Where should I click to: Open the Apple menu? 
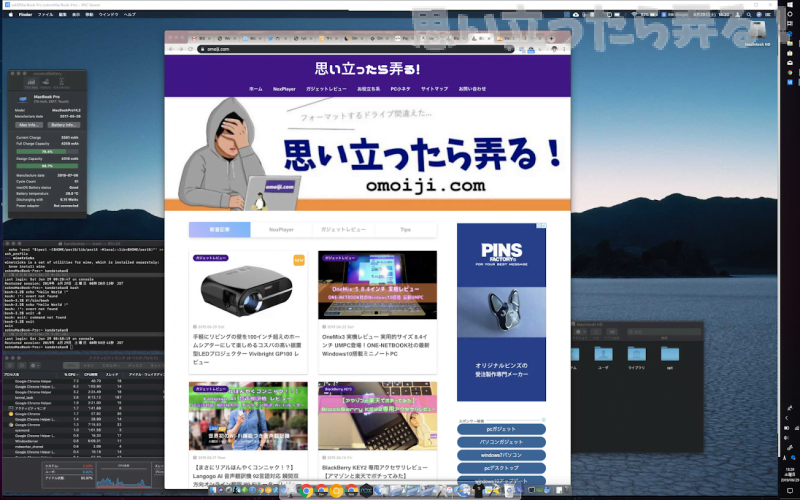pyautogui.click(x=10, y=14)
